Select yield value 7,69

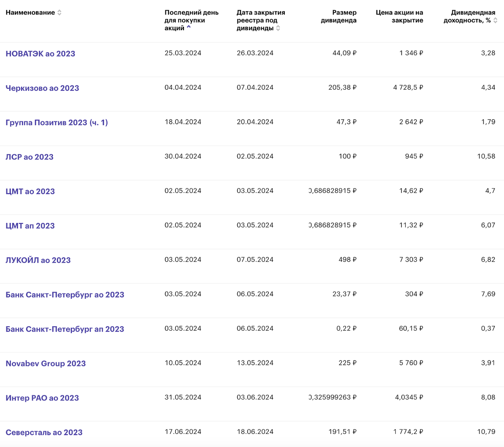click(x=488, y=294)
